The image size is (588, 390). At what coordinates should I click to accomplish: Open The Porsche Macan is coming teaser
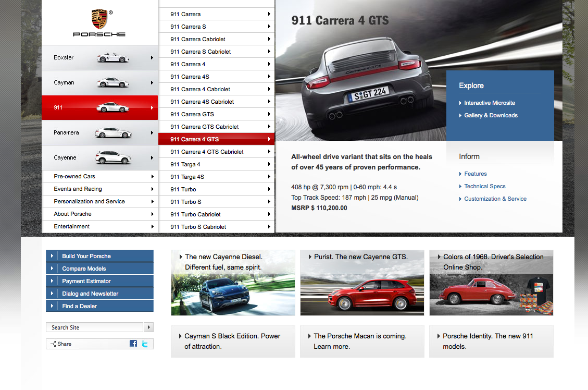click(x=362, y=341)
